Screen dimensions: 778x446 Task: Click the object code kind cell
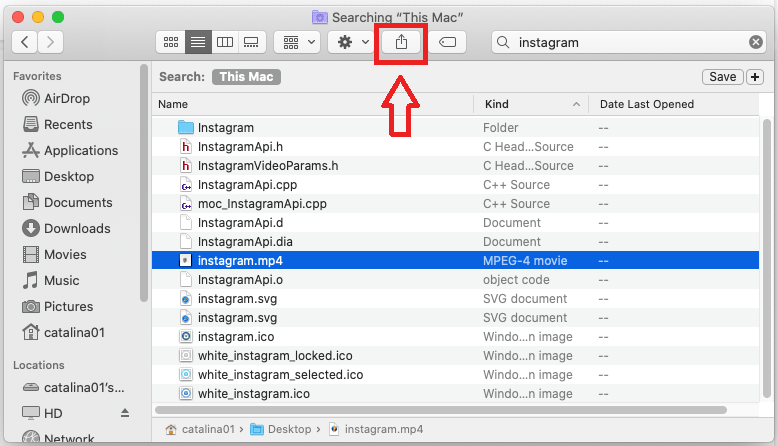pyautogui.click(x=516, y=280)
